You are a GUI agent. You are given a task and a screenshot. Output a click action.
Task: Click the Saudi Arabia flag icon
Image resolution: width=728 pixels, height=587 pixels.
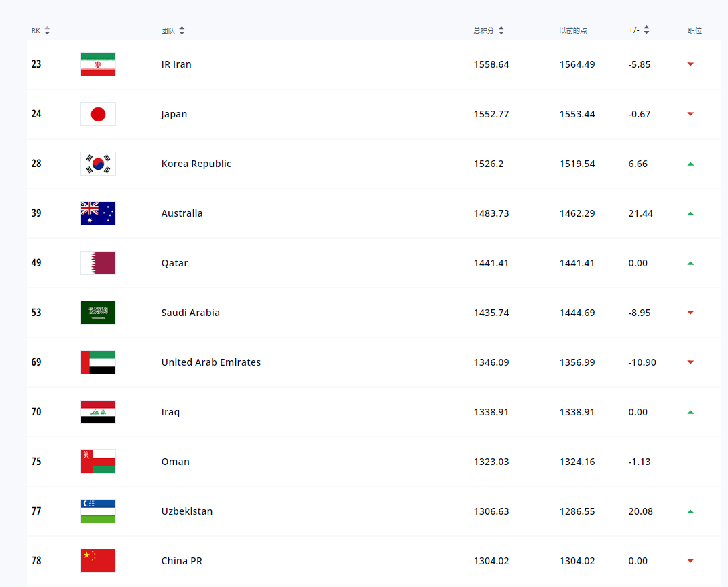pos(98,313)
